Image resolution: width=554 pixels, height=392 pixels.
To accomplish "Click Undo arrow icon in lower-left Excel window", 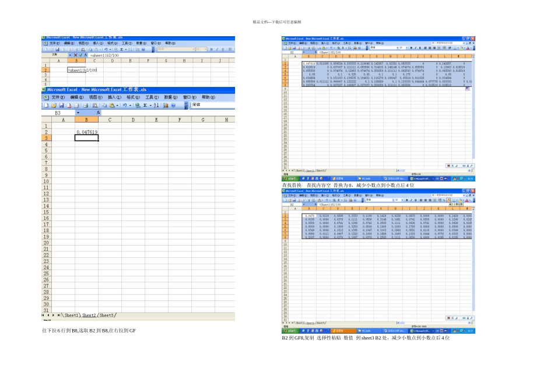I will (125, 106).
